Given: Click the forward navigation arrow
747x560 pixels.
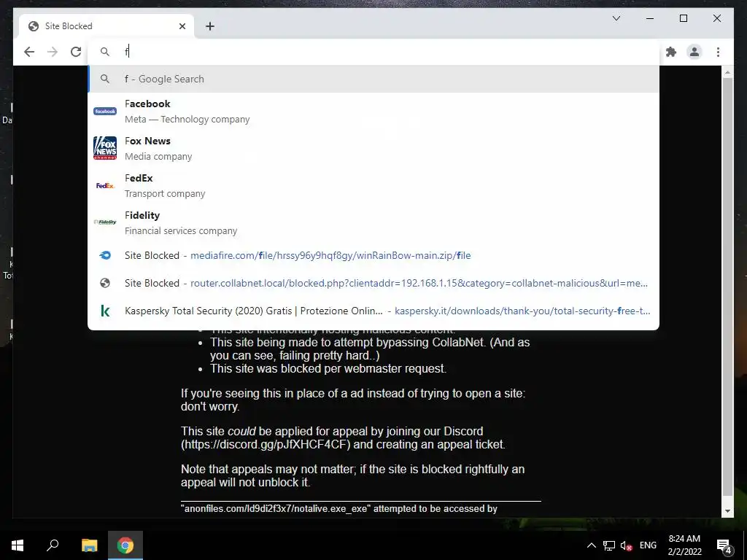Looking at the screenshot, I should tap(53, 52).
